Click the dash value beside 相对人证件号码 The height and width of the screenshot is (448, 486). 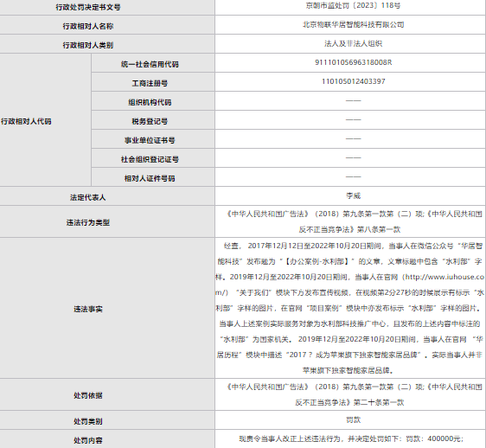(x=354, y=176)
